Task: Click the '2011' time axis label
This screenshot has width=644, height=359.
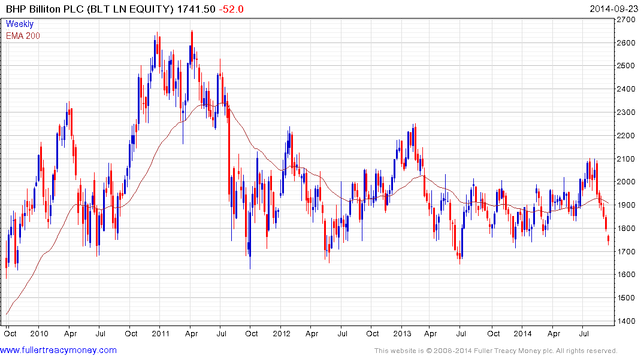Action: (160, 333)
